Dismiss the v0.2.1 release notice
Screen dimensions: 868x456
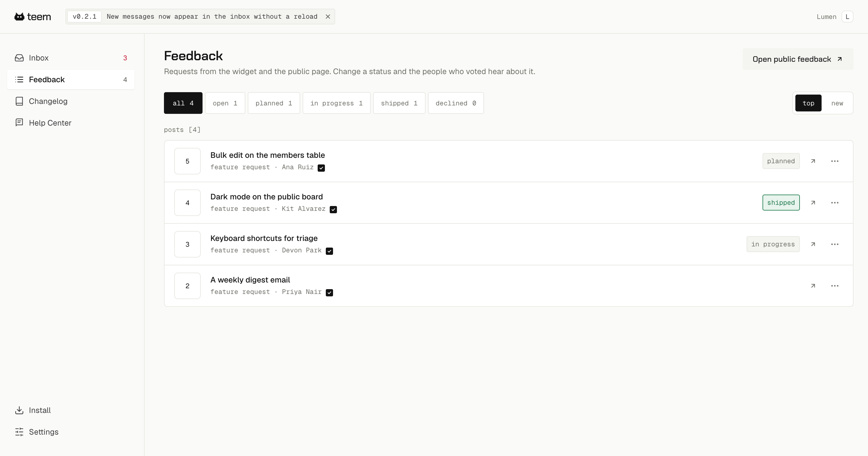[328, 17]
